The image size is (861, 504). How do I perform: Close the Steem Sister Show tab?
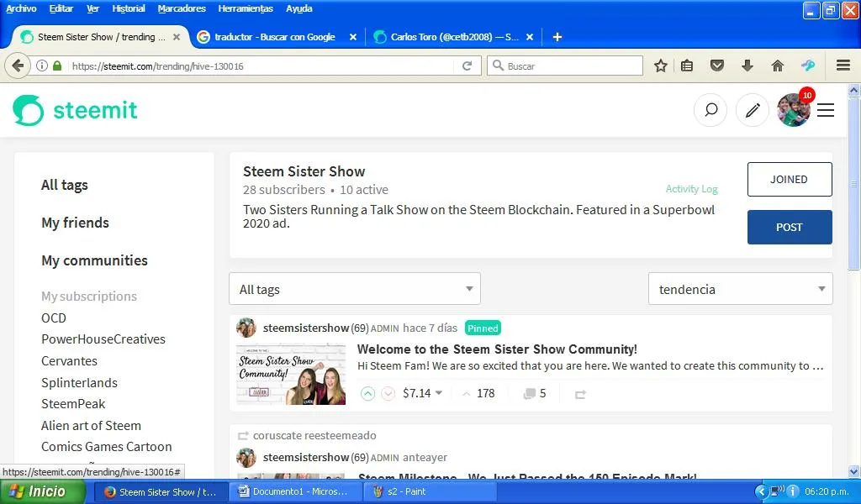tap(177, 37)
